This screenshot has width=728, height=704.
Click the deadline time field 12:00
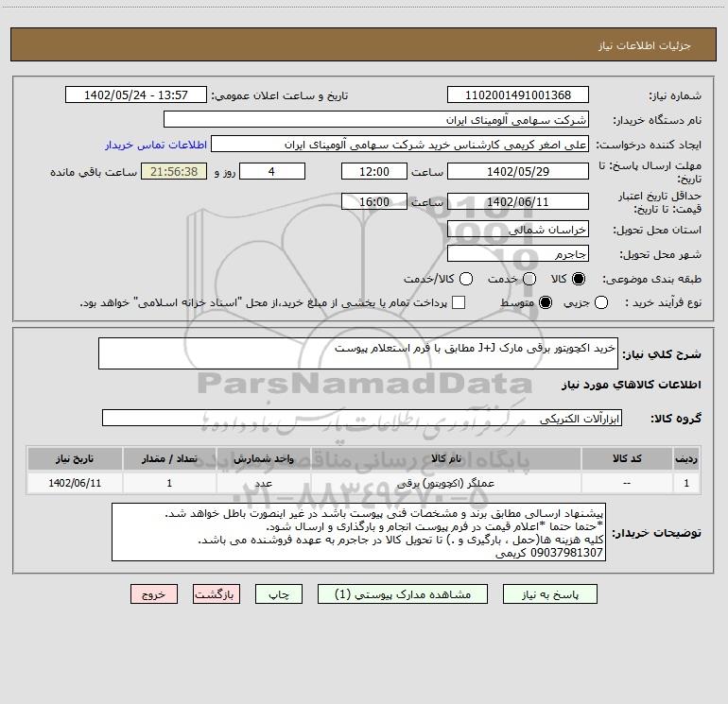click(x=374, y=171)
